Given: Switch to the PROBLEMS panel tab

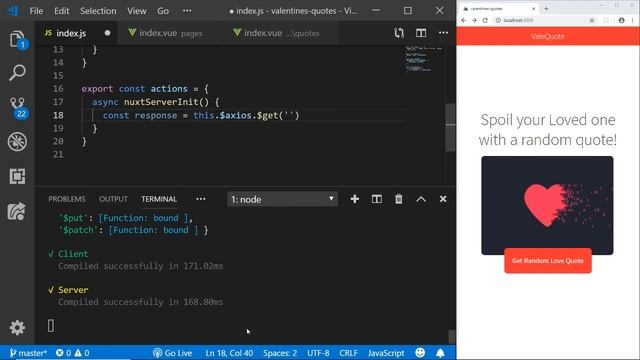Looking at the screenshot, I should pos(67,199).
